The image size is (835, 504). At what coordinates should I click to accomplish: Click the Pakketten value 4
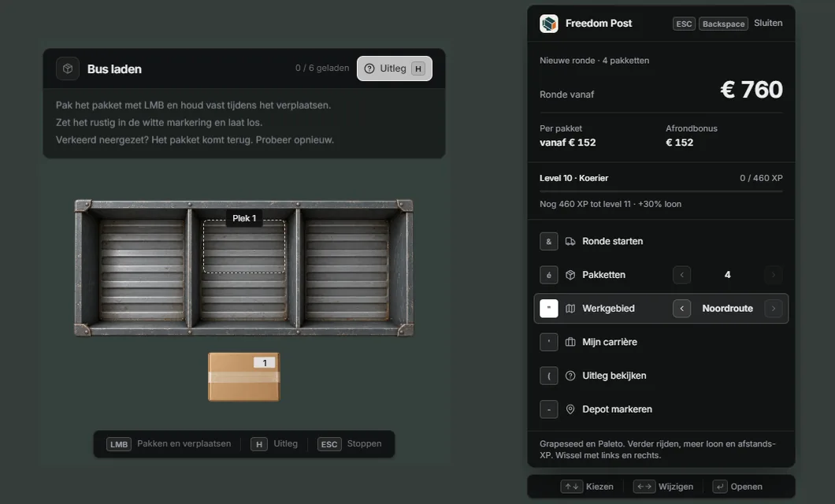click(x=727, y=275)
